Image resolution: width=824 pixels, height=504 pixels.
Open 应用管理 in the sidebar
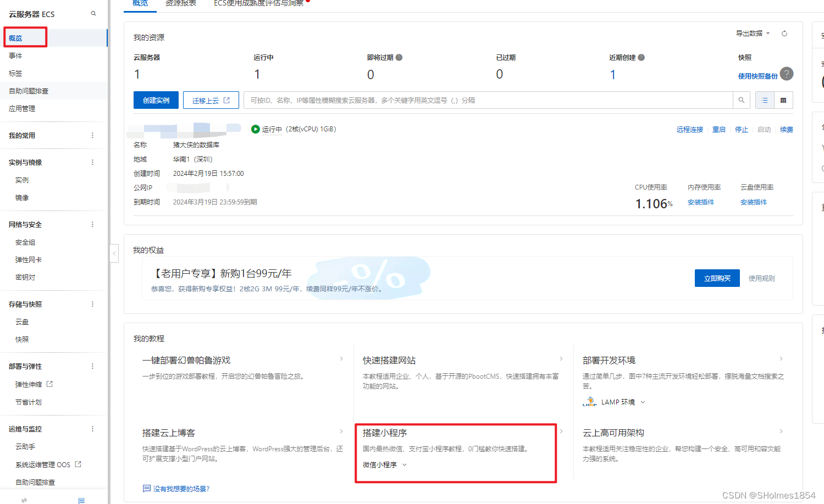(22, 108)
